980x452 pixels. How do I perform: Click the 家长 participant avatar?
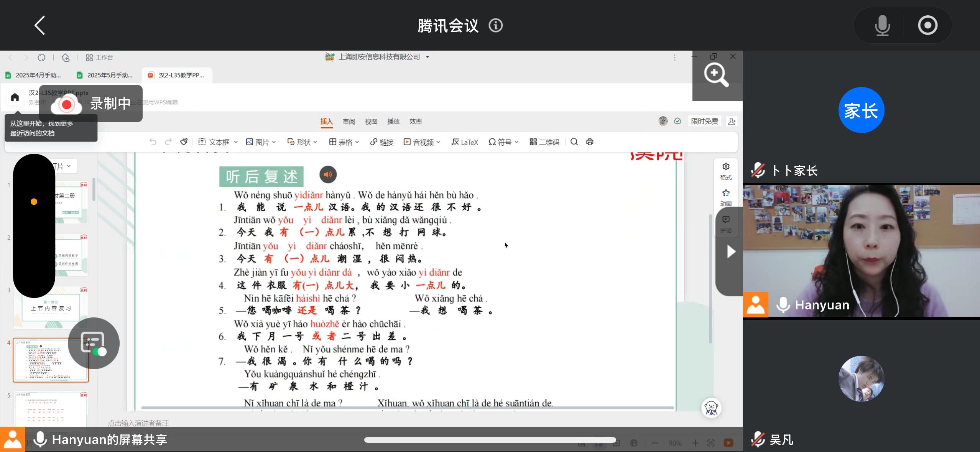861,110
